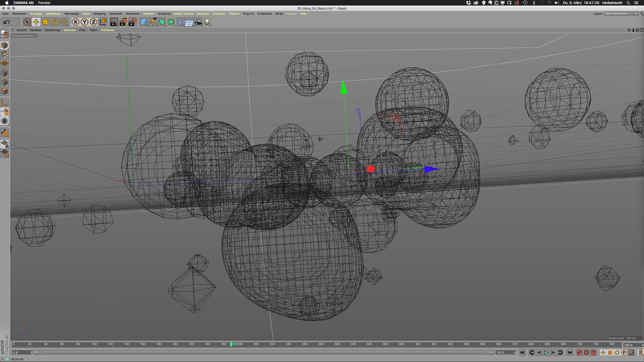Open the Kameras viewport menu
644x362 pixels.
point(35,30)
